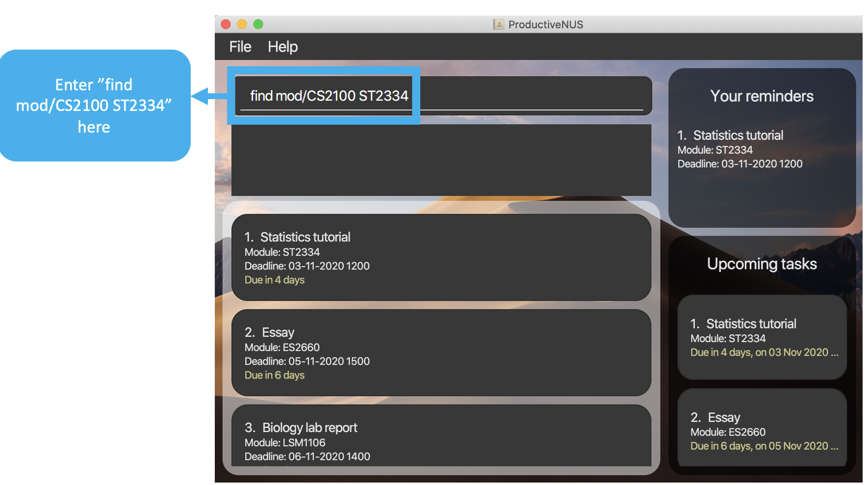Click 'Module: ES2660' in main task list
This screenshot has width=868, height=485.
click(282, 347)
